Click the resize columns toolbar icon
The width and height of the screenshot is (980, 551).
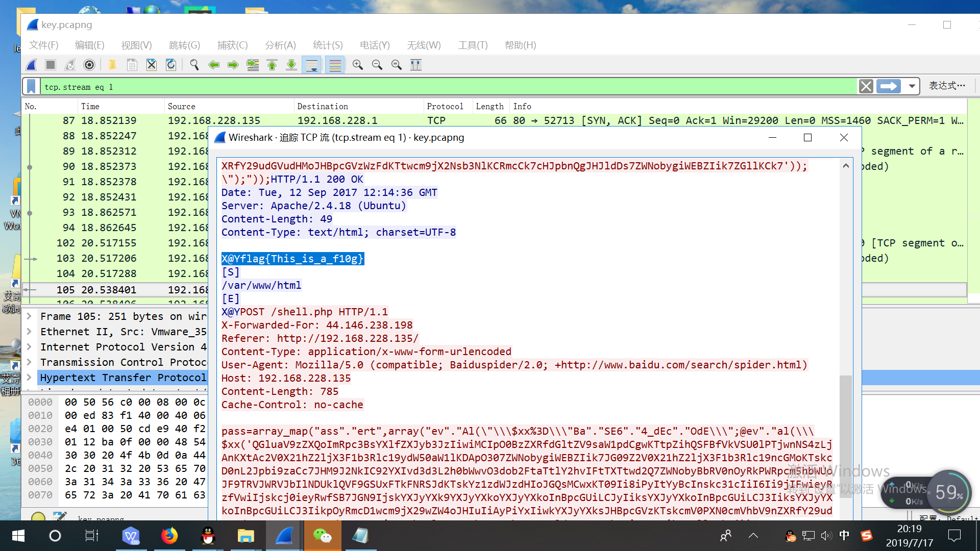[x=416, y=65]
